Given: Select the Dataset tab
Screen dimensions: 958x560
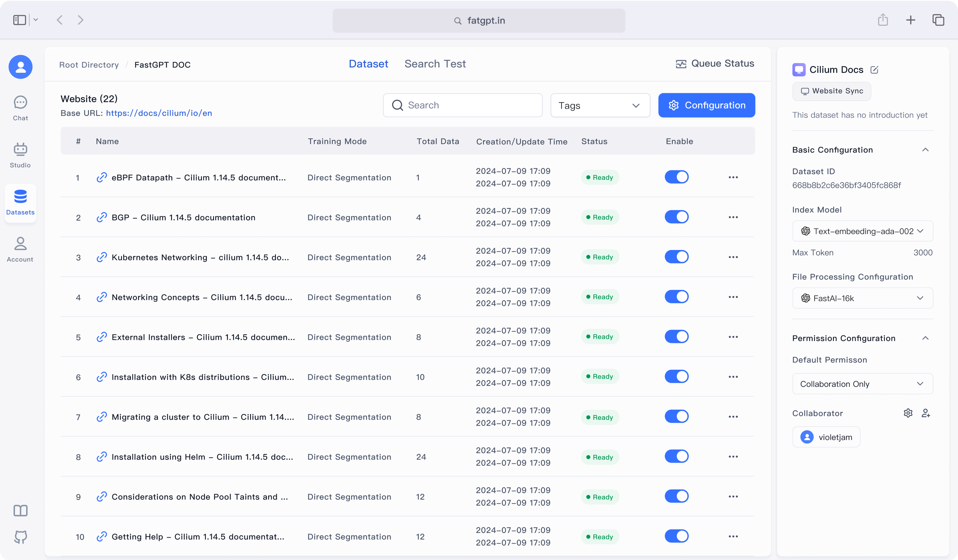Looking at the screenshot, I should coord(368,64).
